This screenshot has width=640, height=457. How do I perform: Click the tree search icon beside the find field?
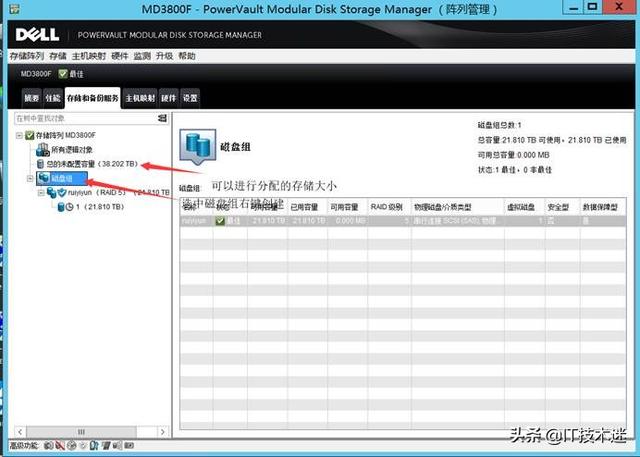click(162, 118)
